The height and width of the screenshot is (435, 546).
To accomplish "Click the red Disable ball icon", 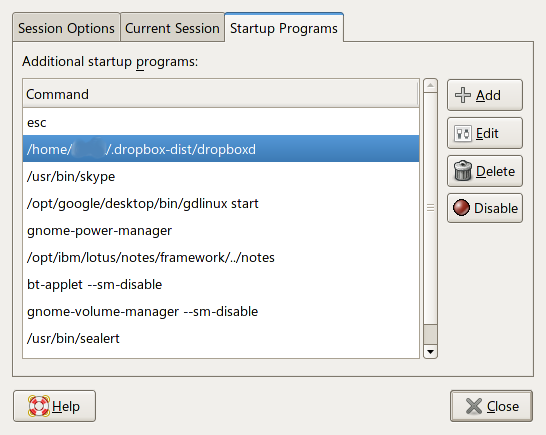I will coord(461,208).
